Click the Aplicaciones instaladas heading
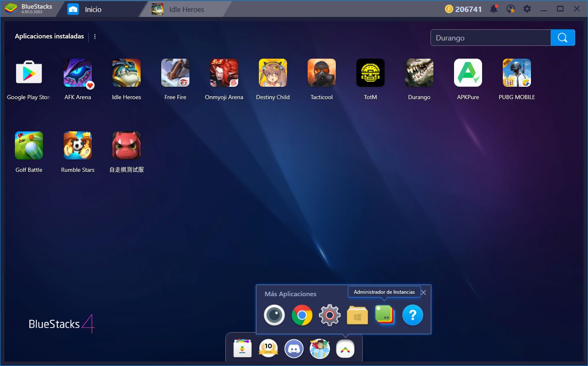The height and width of the screenshot is (366, 588). click(x=49, y=36)
